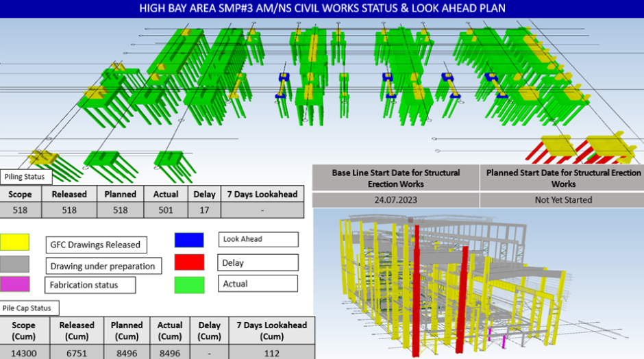Click the yellow GFC Drawings Released swatch
Image resolution: width=644 pixels, height=359 pixels.
pyautogui.click(x=15, y=242)
